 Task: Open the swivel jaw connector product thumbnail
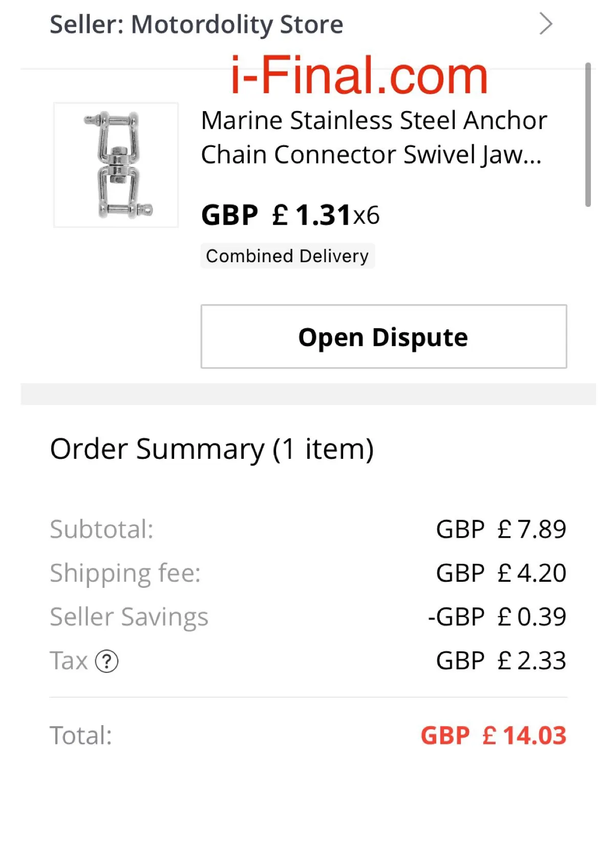tap(116, 164)
